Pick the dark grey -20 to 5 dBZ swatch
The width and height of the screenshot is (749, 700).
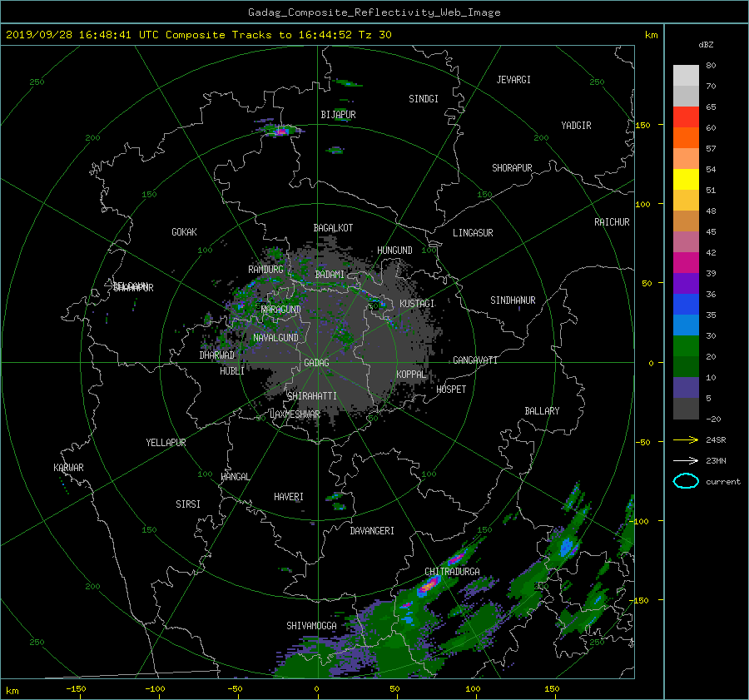click(686, 409)
